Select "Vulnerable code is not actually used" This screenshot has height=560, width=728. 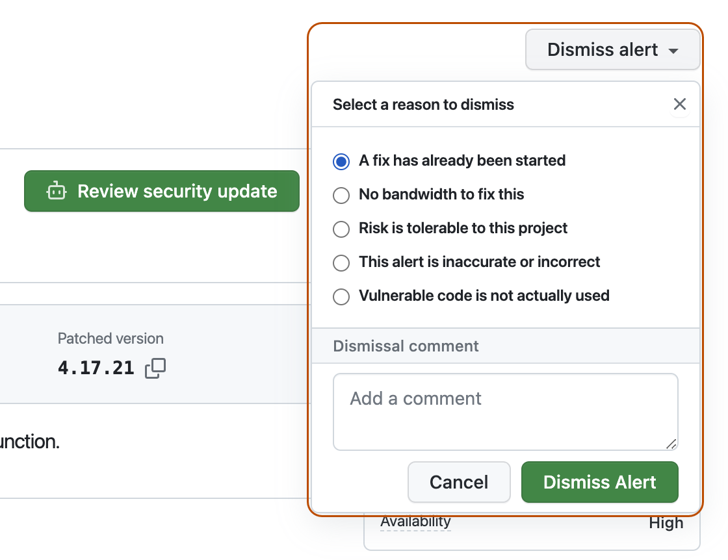341,296
